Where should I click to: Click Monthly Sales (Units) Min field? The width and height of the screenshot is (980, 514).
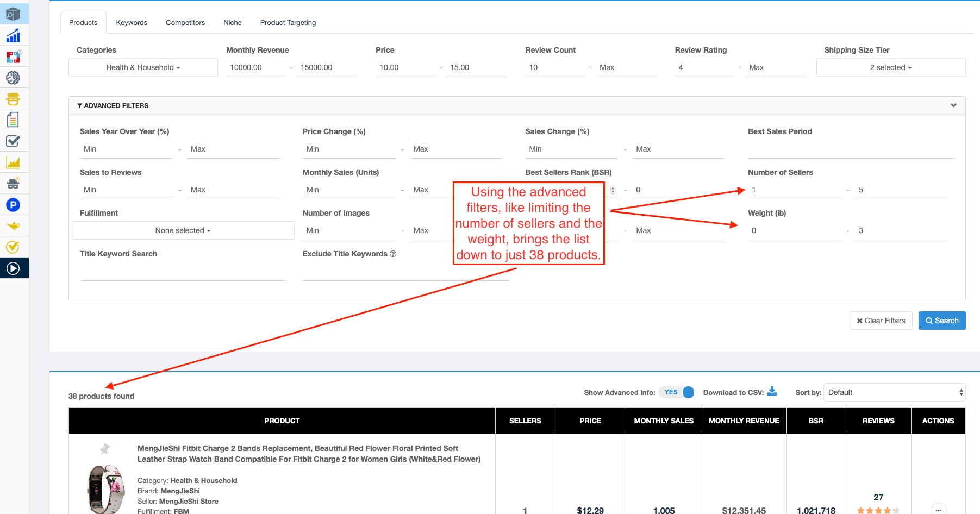coord(349,190)
